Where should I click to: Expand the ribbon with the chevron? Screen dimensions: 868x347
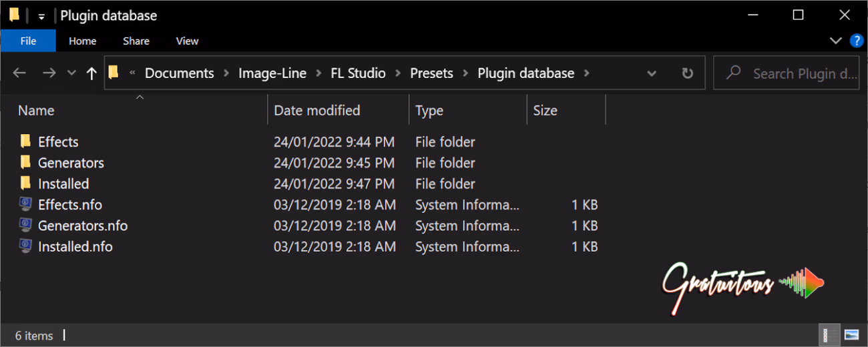[x=835, y=41]
